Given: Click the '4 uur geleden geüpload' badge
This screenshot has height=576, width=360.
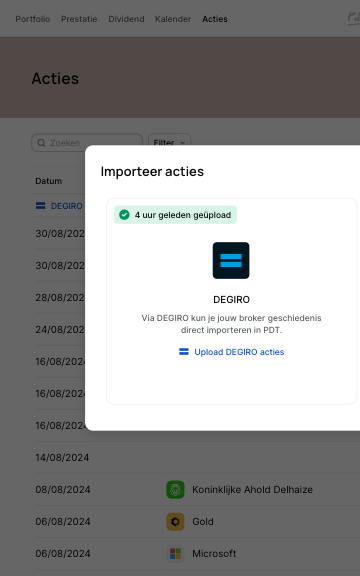Looking at the screenshot, I should (x=175, y=215).
